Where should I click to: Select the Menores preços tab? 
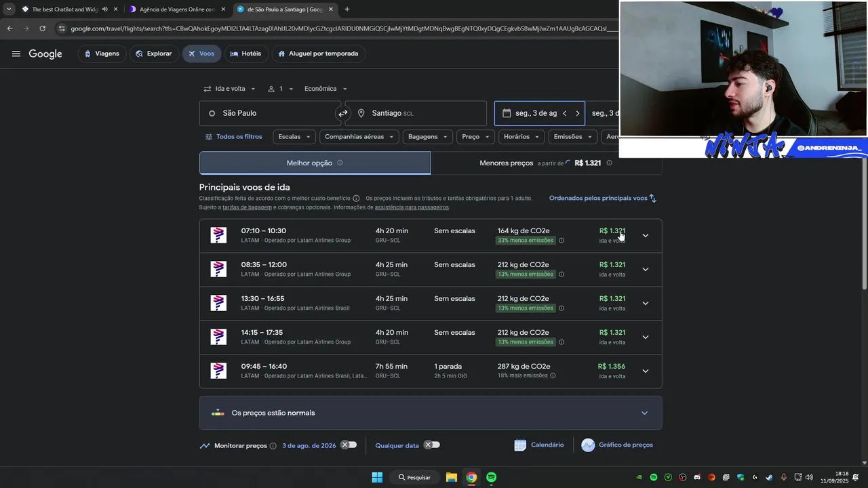[546, 163]
